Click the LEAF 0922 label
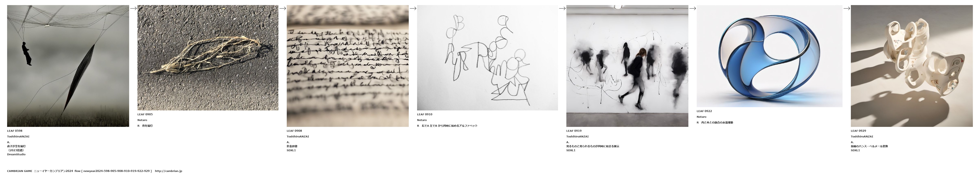 pyautogui.click(x=704, y=111)
